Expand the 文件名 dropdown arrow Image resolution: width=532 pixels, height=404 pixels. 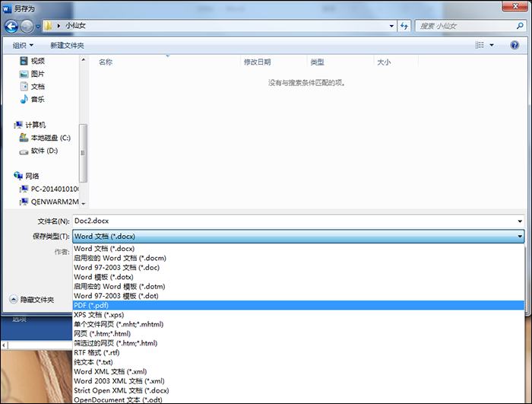tap(520, 221)
